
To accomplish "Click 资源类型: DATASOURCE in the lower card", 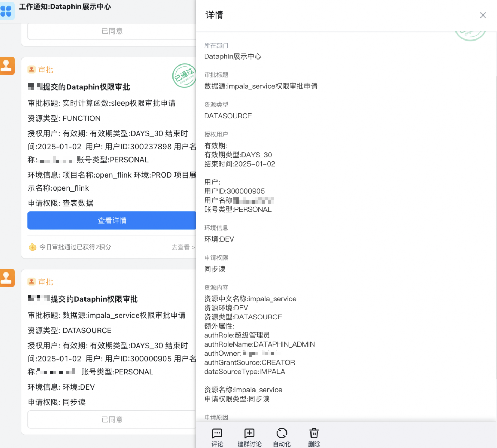I will coord(70,330).
